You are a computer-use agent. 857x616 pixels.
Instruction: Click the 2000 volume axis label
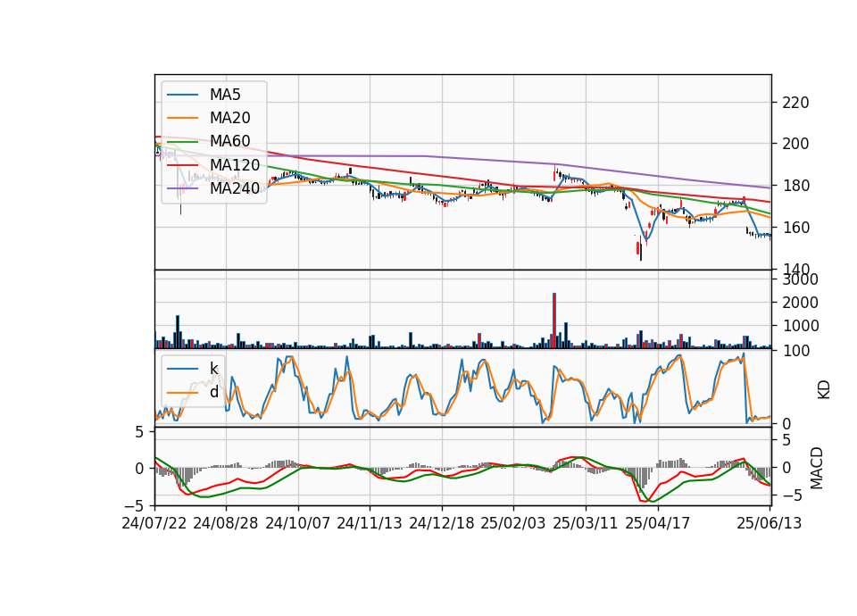click(800, 303)
